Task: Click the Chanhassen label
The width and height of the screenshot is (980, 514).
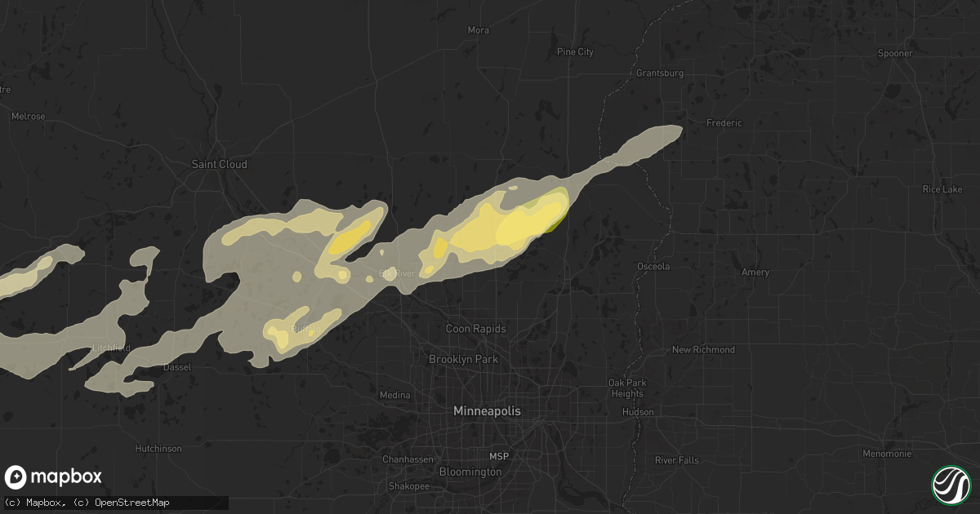Action: [x=408, y=459]
